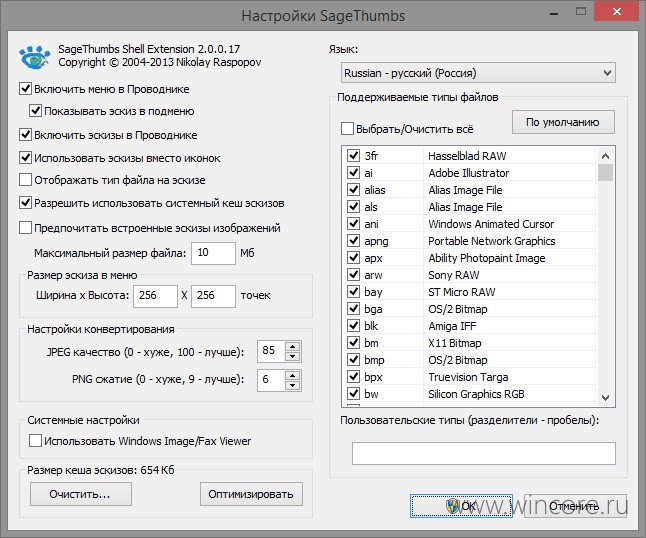The width and height of the screenshot is (646, 538).
Task: Click the thumbnail width field
Action: pos(155,296)
